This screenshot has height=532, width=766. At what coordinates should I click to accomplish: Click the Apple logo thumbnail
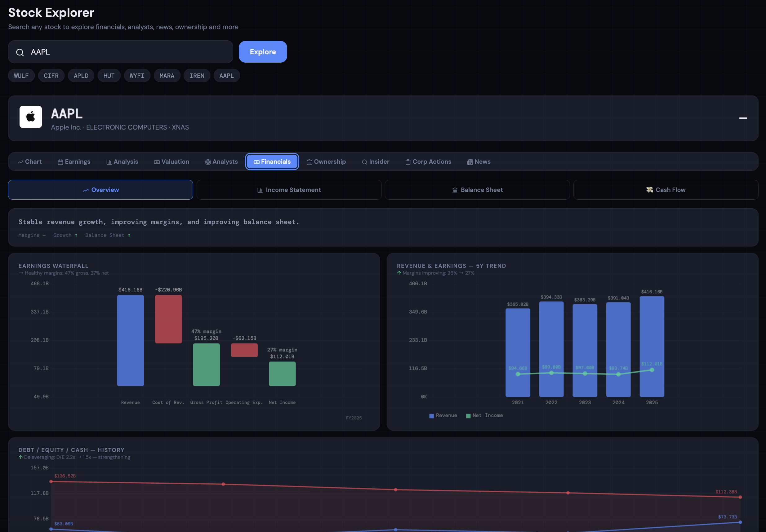[31, 117]
